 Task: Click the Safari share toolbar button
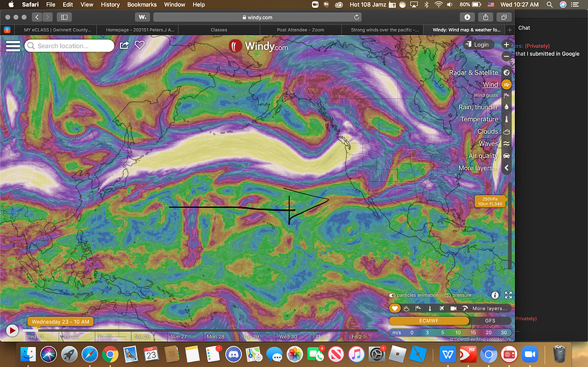coord(485,17)
